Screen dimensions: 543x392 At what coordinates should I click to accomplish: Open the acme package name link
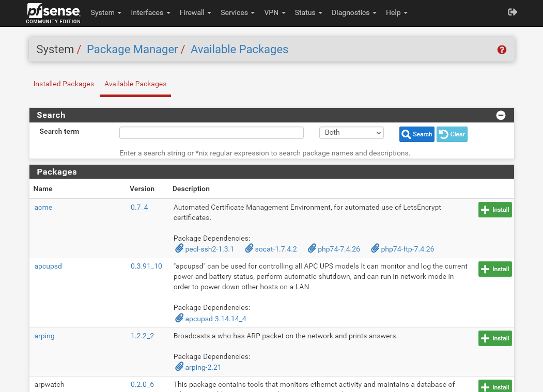[x=43, y=207]
